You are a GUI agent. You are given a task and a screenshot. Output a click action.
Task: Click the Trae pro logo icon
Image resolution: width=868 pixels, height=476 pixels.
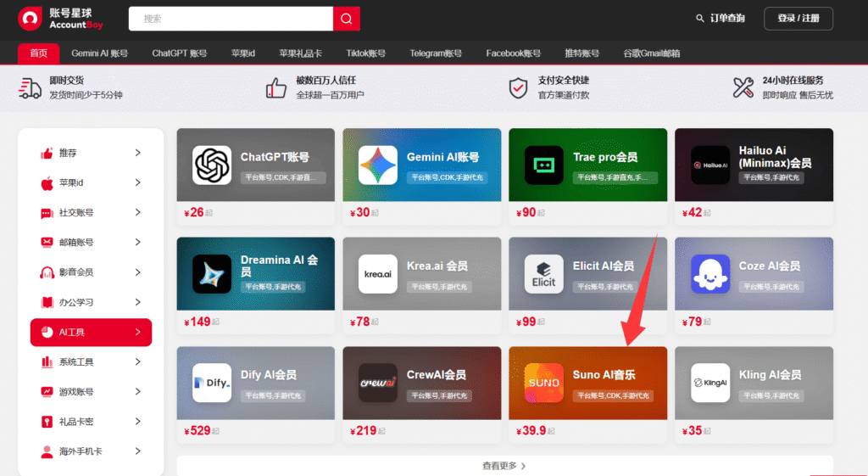click(544, 165)
